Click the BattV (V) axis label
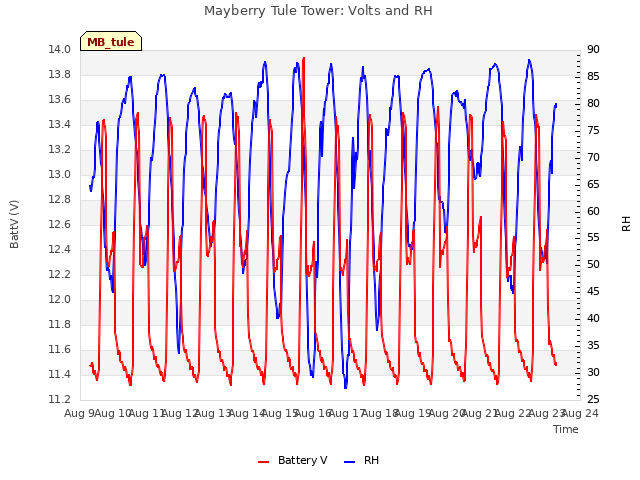640x480 pixels. (14, 224)
